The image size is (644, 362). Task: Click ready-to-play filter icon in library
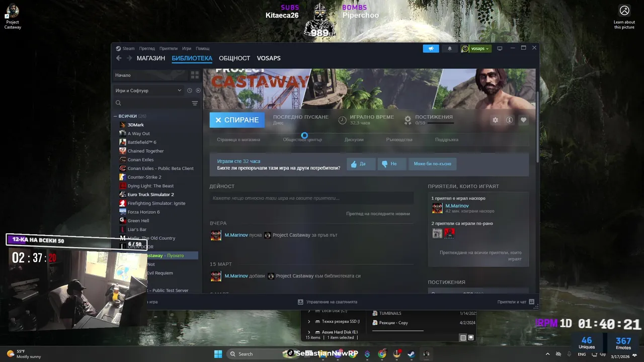(198, 90)
